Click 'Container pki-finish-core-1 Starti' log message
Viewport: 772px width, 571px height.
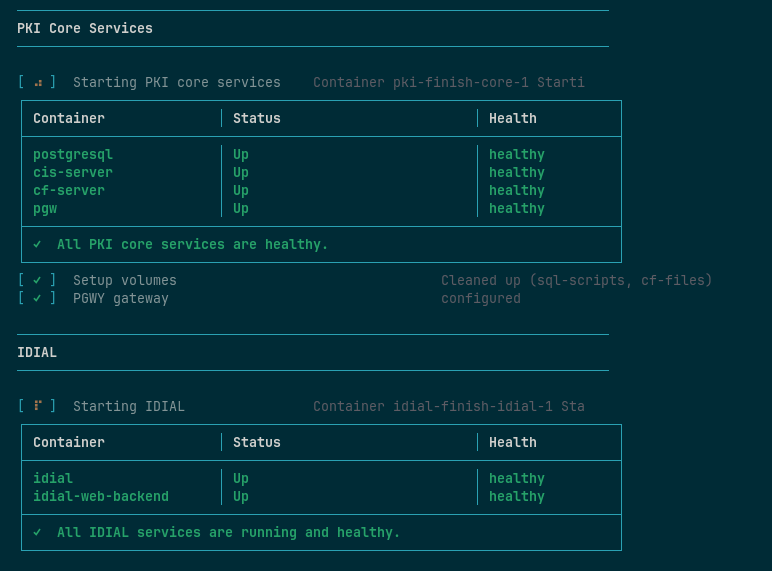pyautogui.click(x=449, y=82)
